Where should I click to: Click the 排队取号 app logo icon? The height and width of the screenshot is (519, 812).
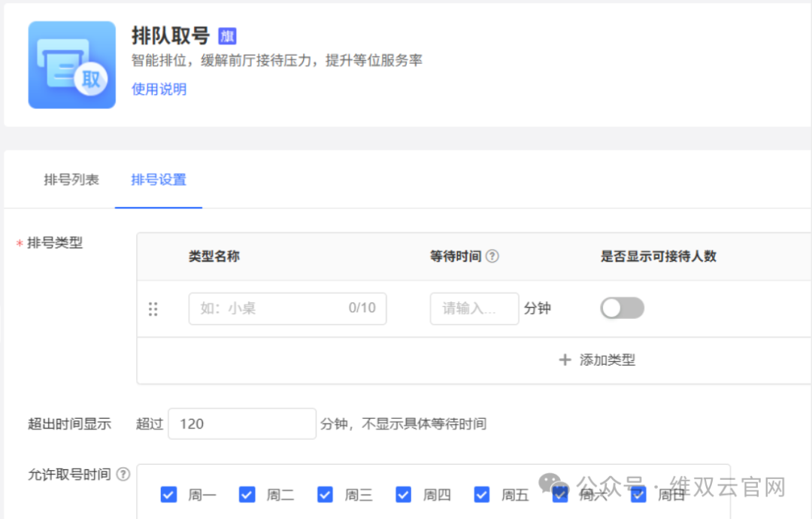[72, 65]
